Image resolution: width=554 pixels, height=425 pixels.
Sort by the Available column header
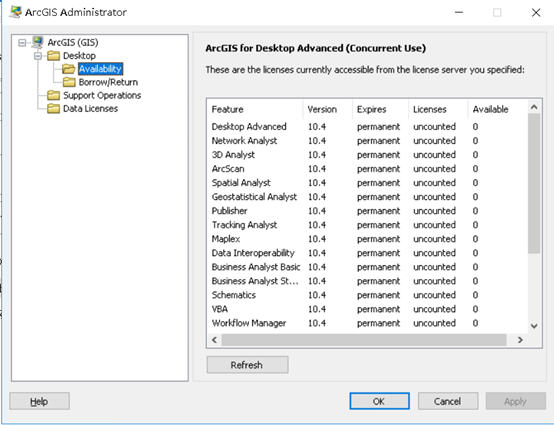click(x=498, y=110)
